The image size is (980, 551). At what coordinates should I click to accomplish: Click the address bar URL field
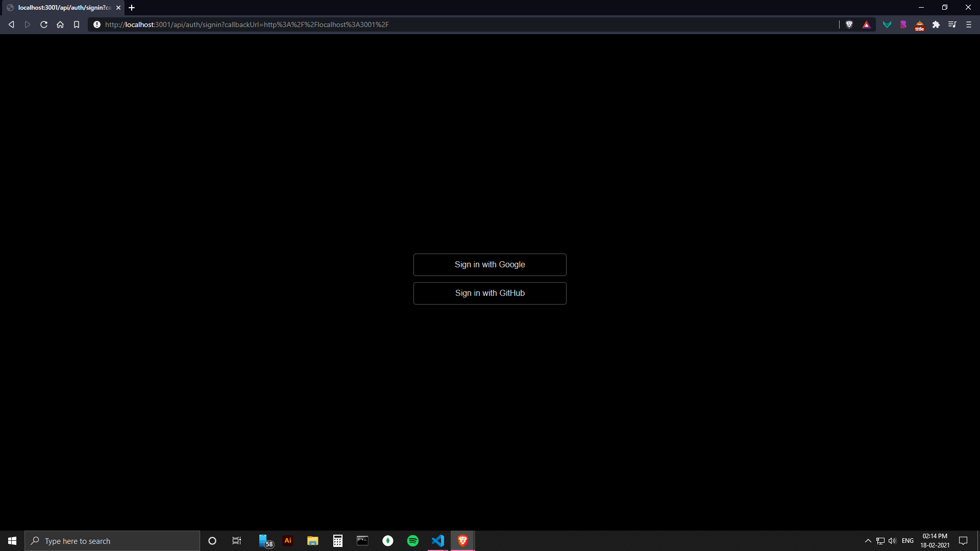click(x=459, y=24)
